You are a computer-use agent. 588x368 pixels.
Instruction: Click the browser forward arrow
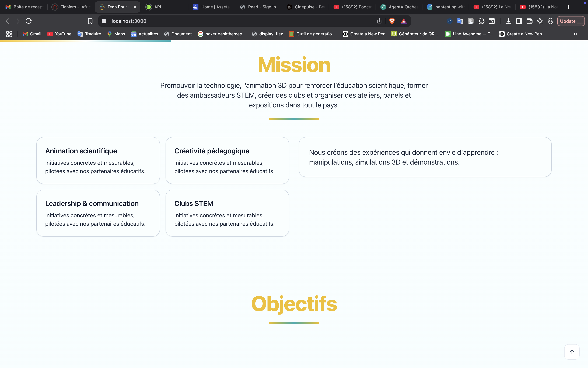tap(18, 21)
